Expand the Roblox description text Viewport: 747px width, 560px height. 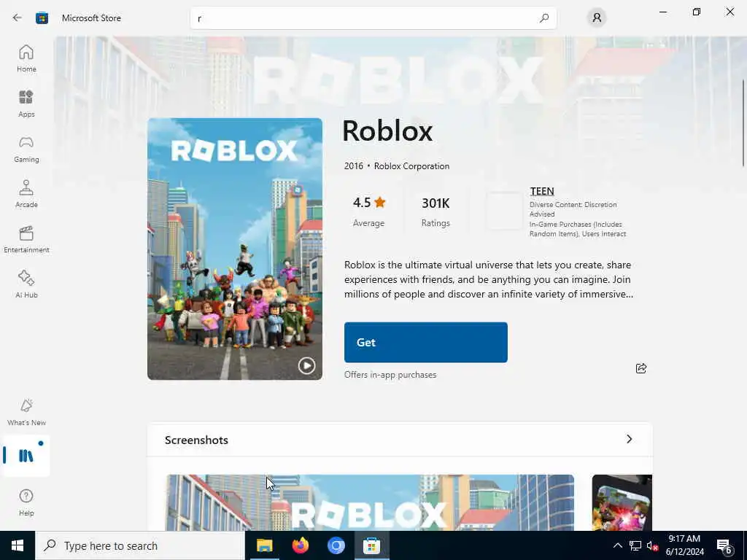(489, 279)
